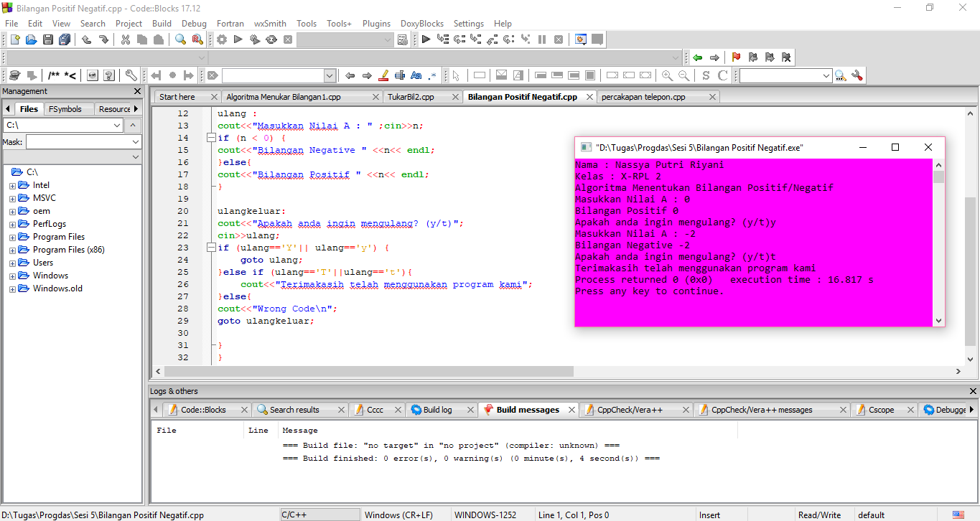Open the build target dropdown
The width and height of the screenshot is (980, 521).
click(387, 40)
